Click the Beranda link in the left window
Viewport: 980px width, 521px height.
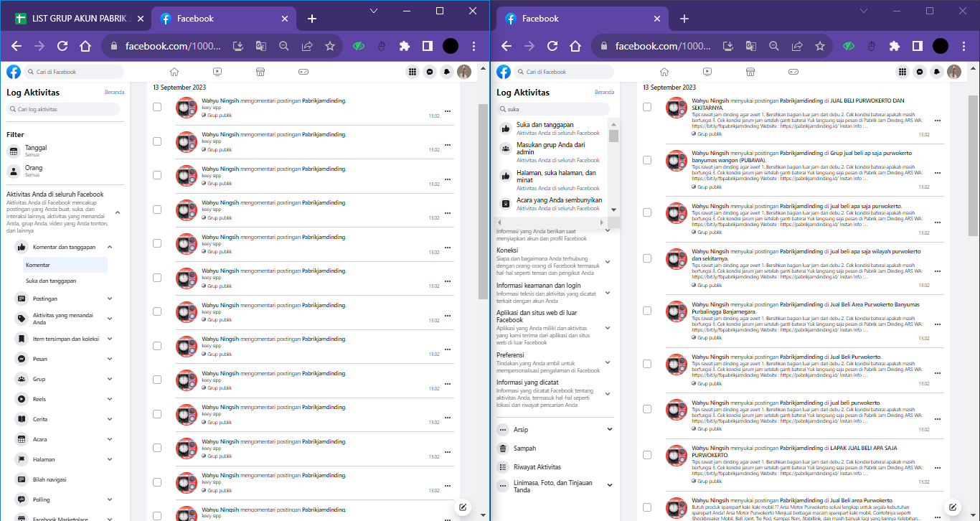click(x=114, y=92)
